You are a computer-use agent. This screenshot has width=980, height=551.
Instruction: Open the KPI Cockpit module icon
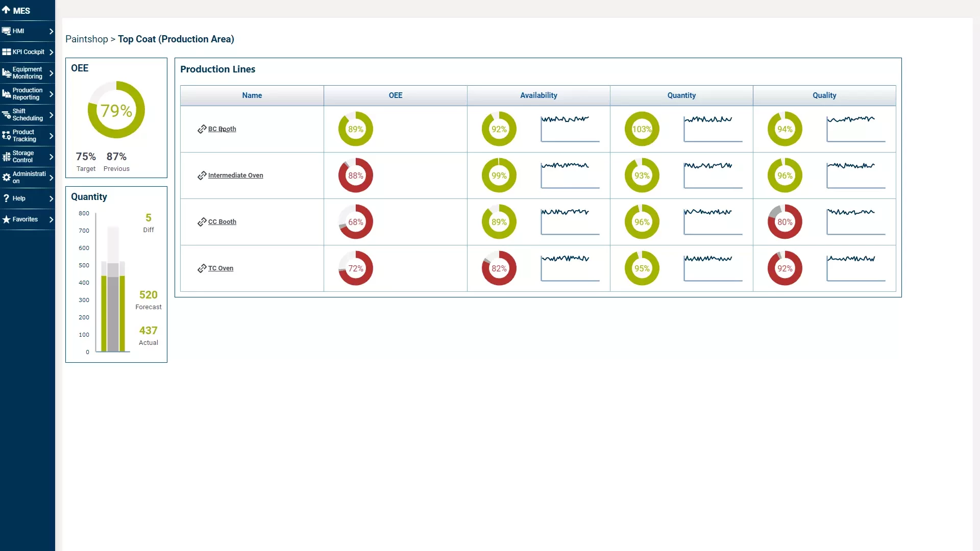click(7, 51)
